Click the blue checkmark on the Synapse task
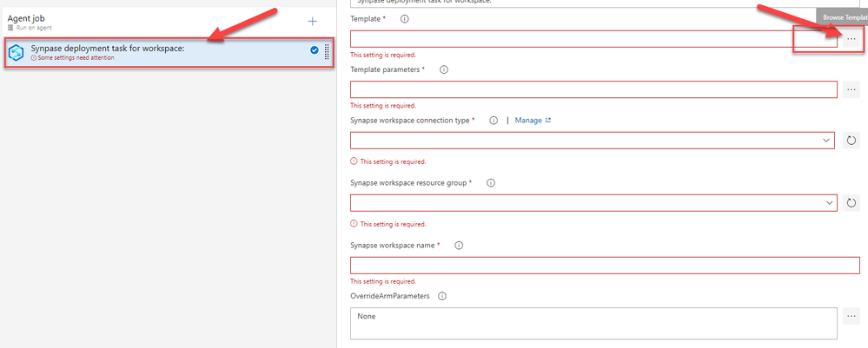This screenshot has width=868, height=348. click(315, 50)
